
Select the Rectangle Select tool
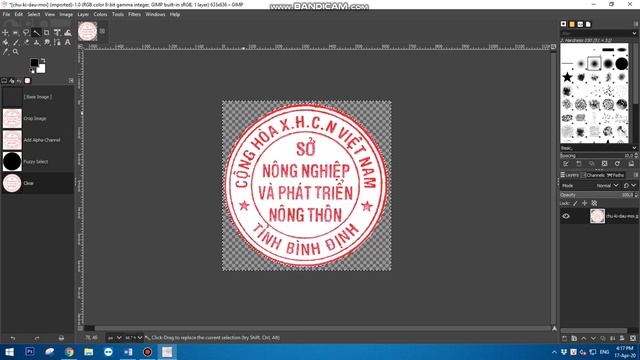(16, 33)
